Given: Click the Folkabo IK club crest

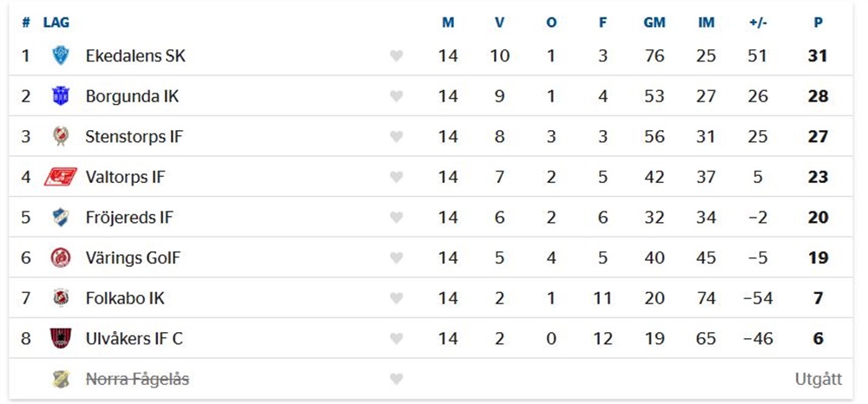Looking at the screenshot, I should (x=61, y=298).
